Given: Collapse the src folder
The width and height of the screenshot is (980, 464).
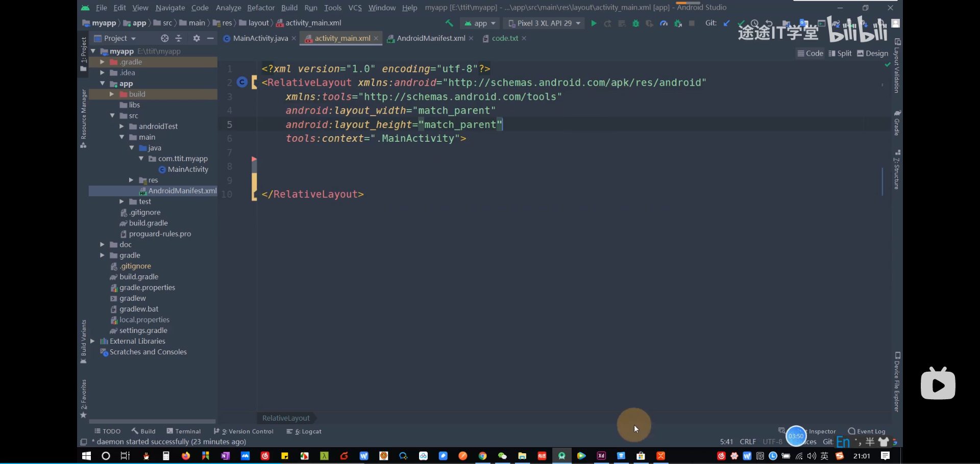Looking at the screenshot, I should (112, 116).
